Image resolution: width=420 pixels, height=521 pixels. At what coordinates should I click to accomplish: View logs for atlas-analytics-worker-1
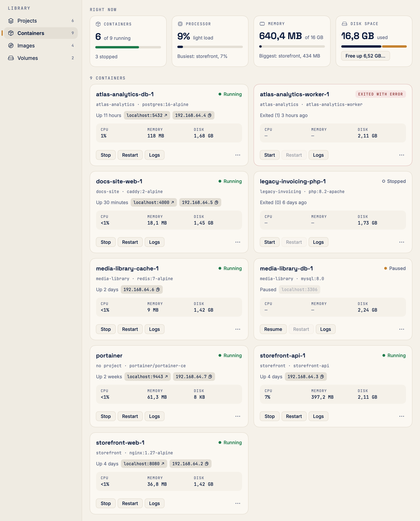pyautogui.click(x=318, y=155)
